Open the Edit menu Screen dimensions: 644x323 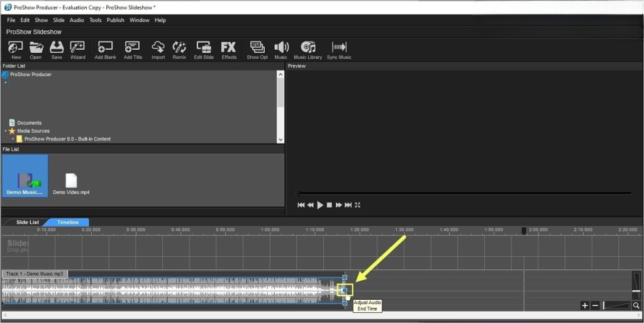25,20
